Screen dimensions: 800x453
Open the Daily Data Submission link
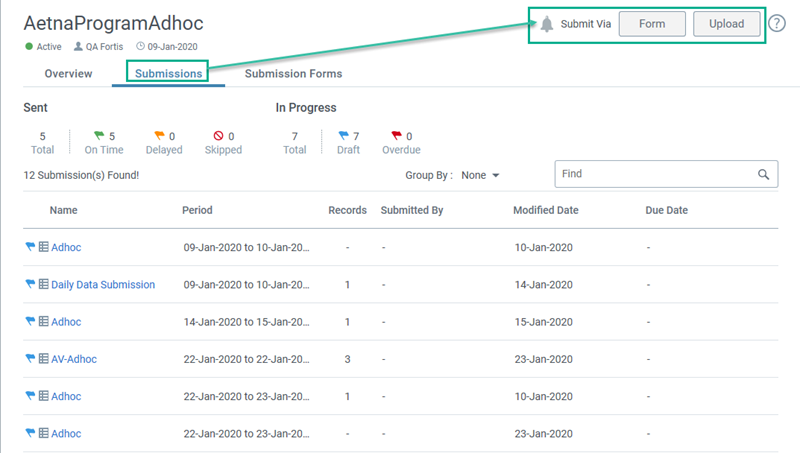tap(103, 285)
